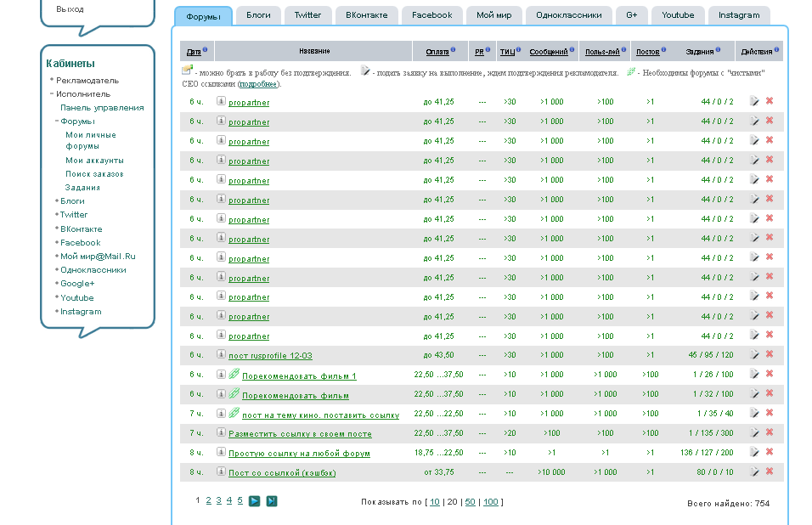Open info icon for пост на тему кино
Screen dimensions: 812x525
click(221, 413)
